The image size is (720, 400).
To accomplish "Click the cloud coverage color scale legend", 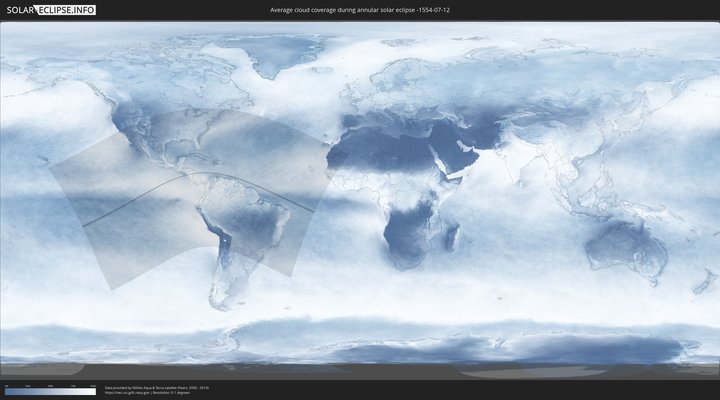I will 51,391.
